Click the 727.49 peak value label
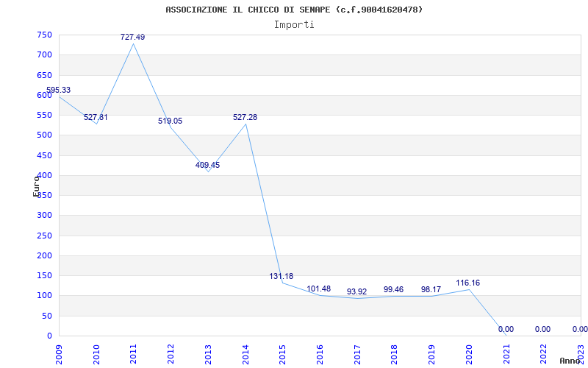This screenshot has height=368, width=588. (133, 37)
